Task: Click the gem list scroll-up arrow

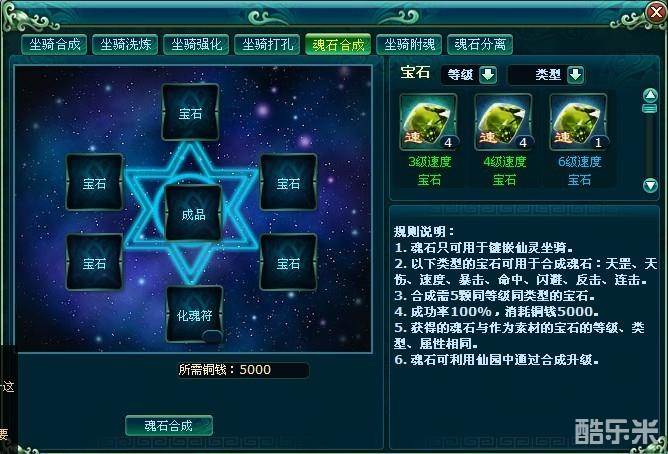Action: coord(650,95)
